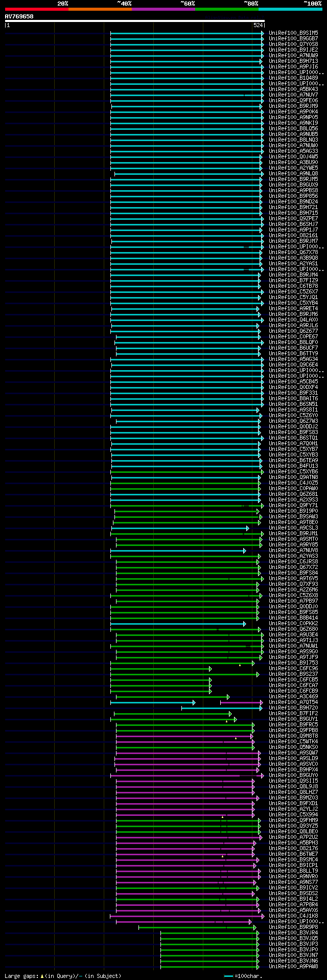Pick the UniRef100_Q9ZPE7 label
The width and height of the screenshot is (327, 980).
pyautogui.click(x=293, y=218)
